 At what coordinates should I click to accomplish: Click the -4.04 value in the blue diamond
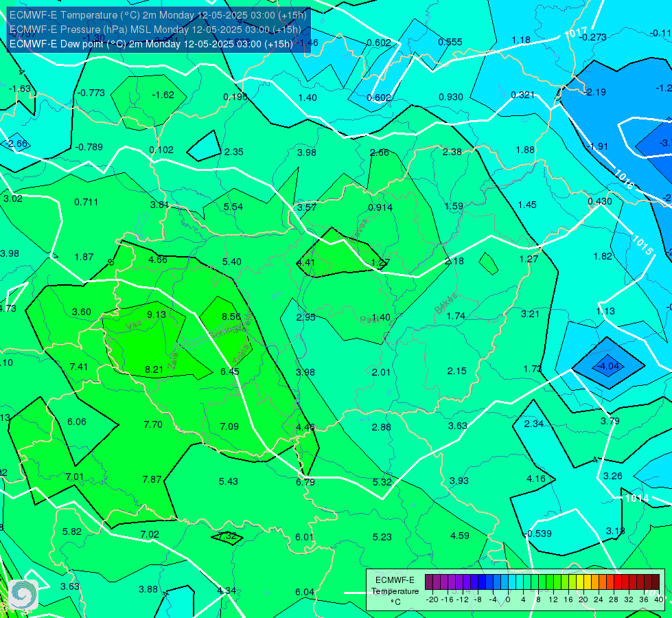point(609,366)
